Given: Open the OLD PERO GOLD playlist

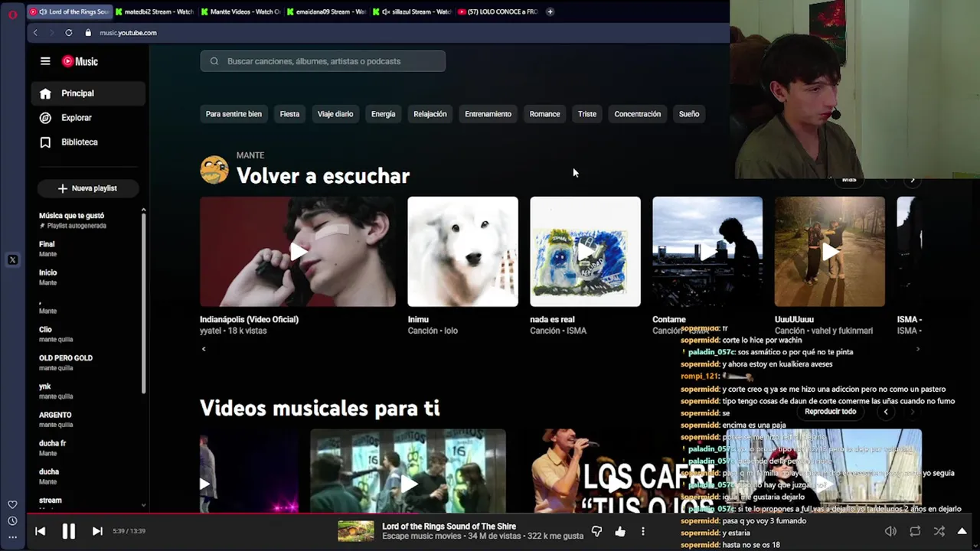Looking at the screenshot, I should (x=88, y=362).
